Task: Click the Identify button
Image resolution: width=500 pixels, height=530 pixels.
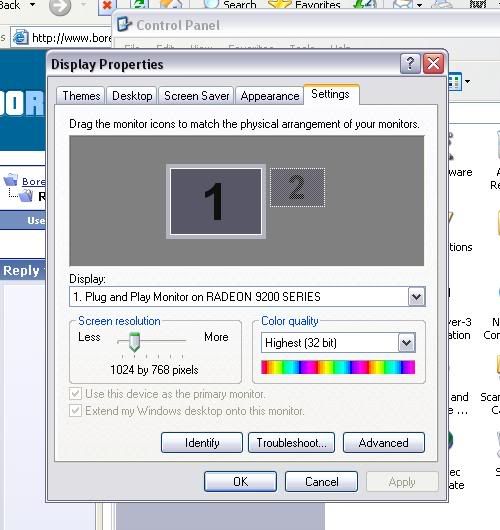Action: [x=202, y=442]
